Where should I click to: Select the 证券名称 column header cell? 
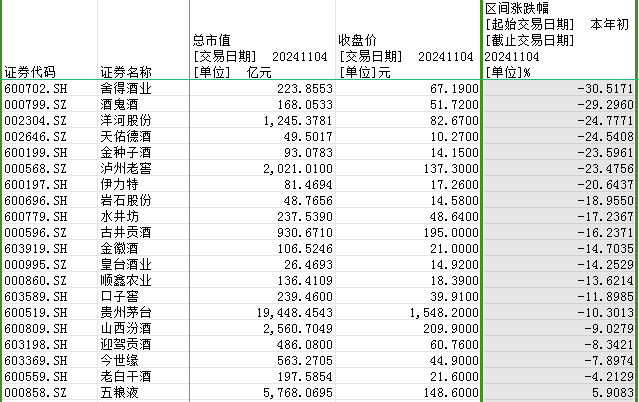tap(143, 40)
